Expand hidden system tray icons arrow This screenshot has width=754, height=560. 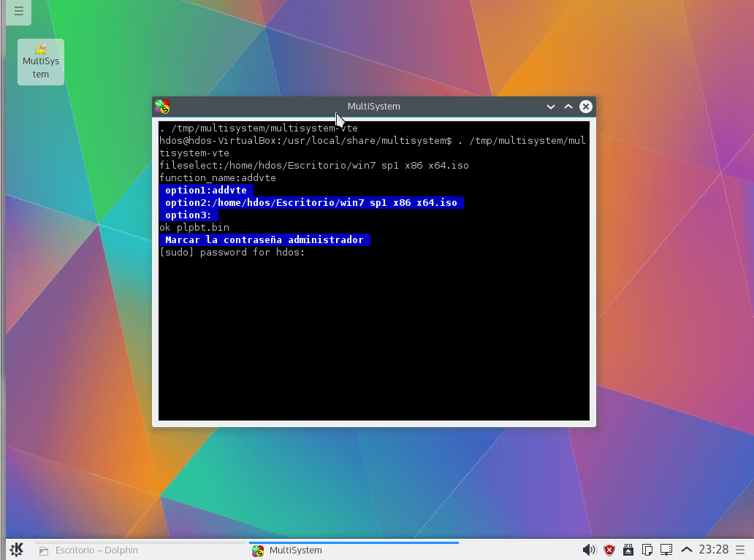point(687,550)
